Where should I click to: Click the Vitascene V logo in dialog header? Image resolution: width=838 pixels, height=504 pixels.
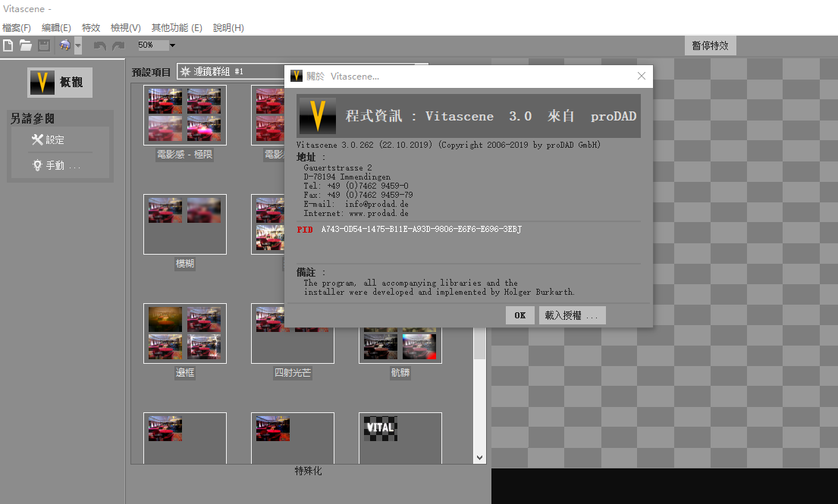click(x=318, y=116)
